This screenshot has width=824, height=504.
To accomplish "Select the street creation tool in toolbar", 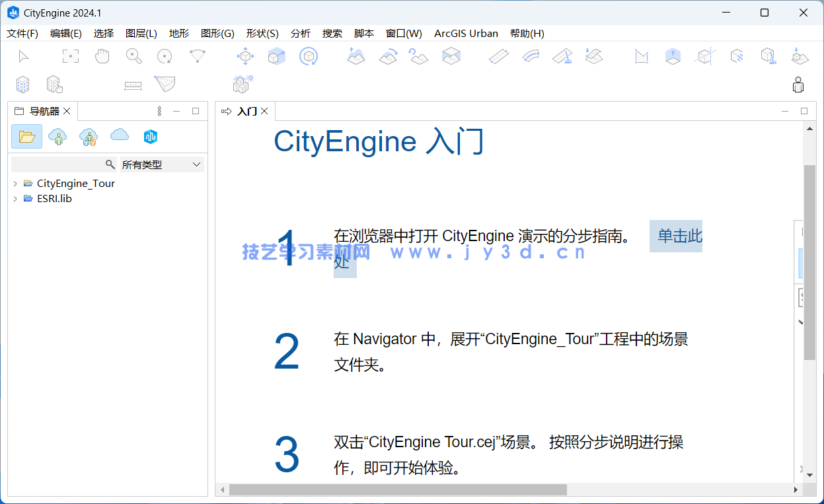I will (499, 56).
